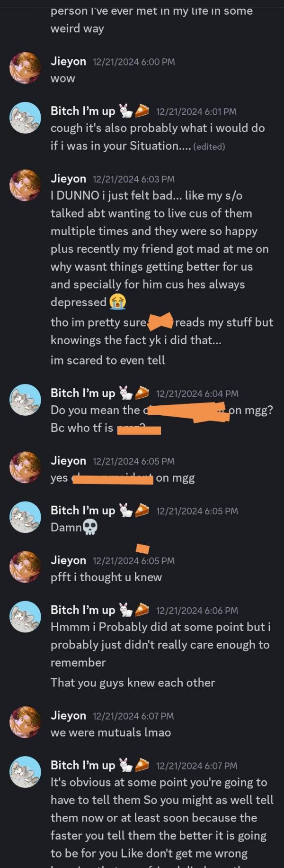This screenshot has height=868, width=284.
Task: Click the pie emoji beside the 6:05 PM 'Damn' username
Action: click(x=142, y=510)
